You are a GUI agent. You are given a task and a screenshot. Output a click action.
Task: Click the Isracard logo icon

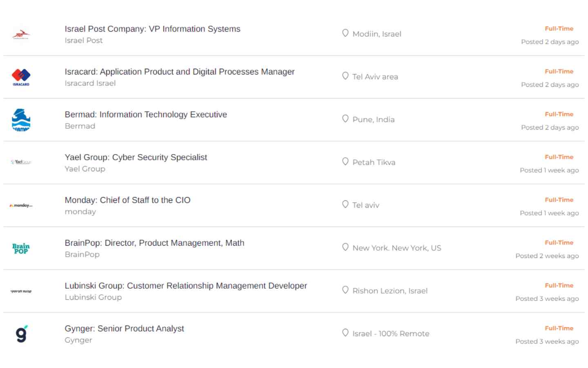pyautogui.click(x=21, y=77)
